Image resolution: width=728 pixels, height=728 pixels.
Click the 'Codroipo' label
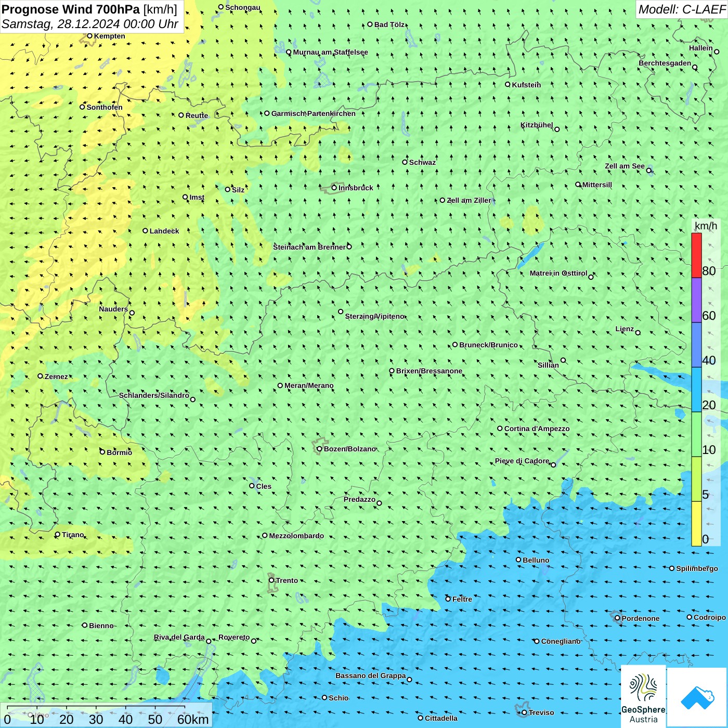pos(710,617)
